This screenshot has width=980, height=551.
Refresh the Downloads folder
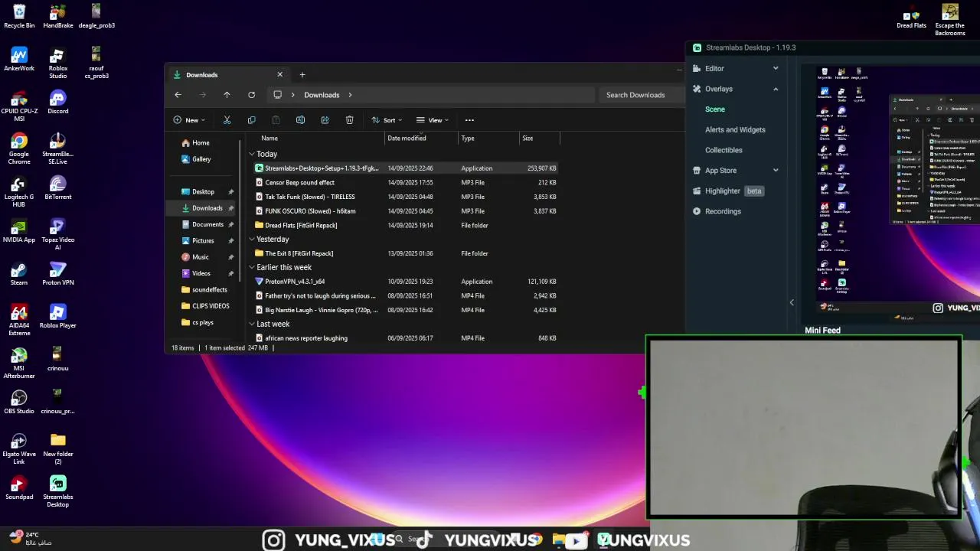(x=251, y=95)
